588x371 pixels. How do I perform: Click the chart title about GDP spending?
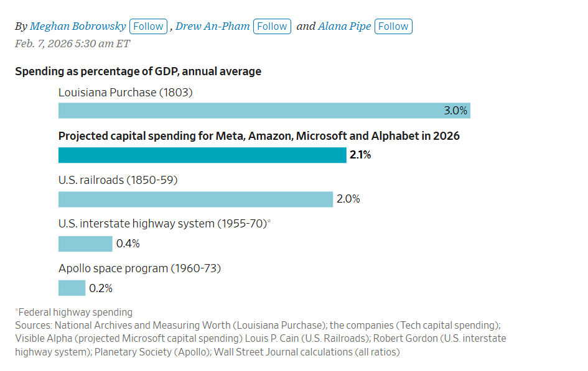138,71
